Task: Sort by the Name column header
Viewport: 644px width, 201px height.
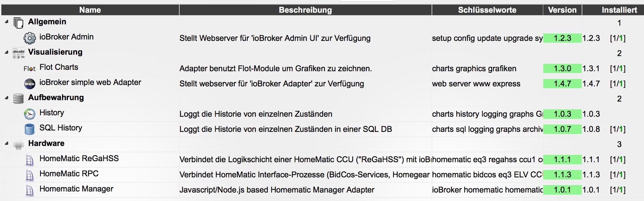Action: (x=90, y=10)
